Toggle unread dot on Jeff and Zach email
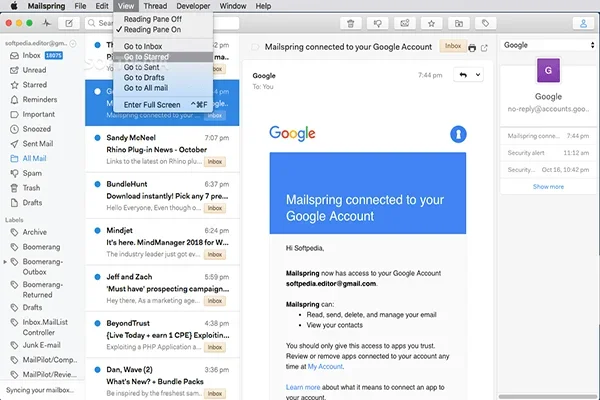The image size is (600, 400). [x=97, y=277]
